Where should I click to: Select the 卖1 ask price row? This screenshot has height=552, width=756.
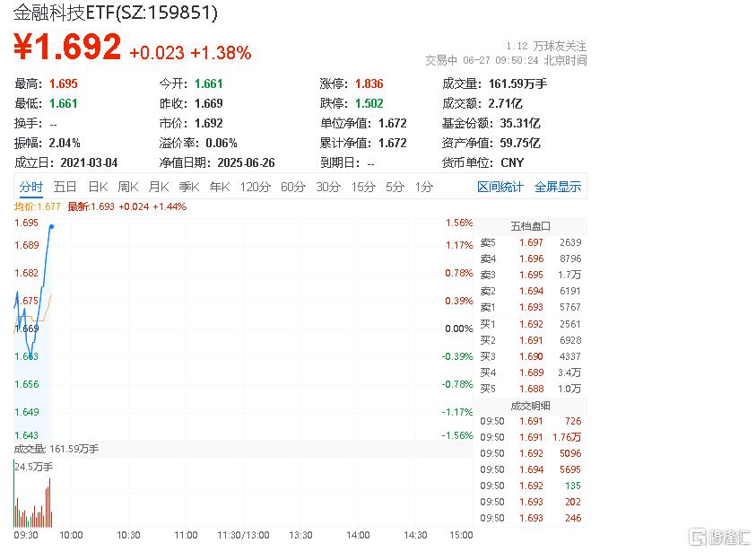point(529,307)
